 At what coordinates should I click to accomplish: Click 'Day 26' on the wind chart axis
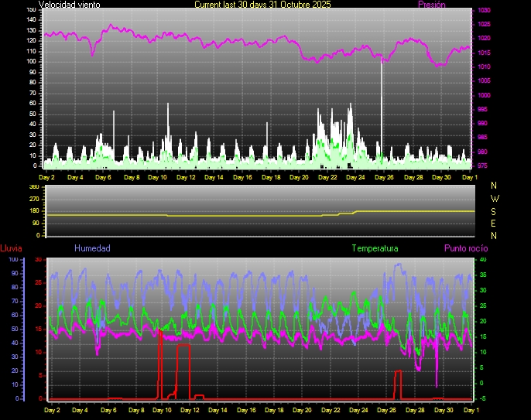pyautogui.click(x=385, y=177)
